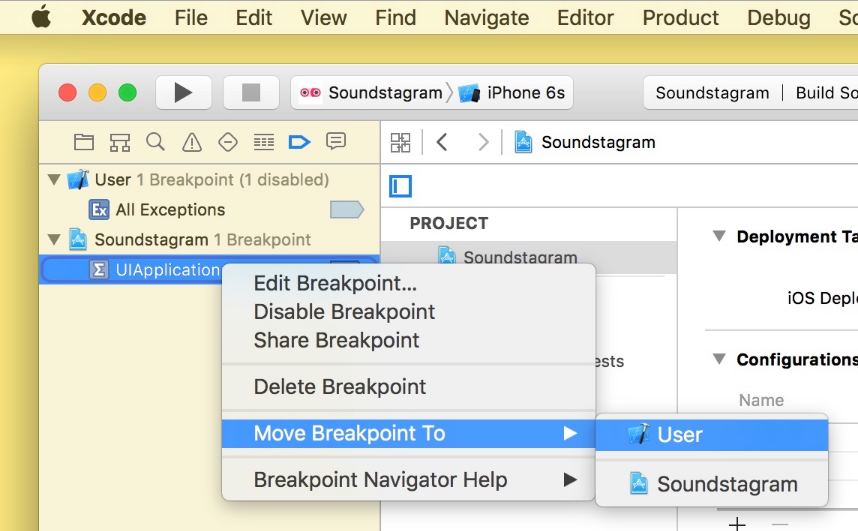Show the Debug navigator
Viewport: 858px width, 531px height.
264,142
